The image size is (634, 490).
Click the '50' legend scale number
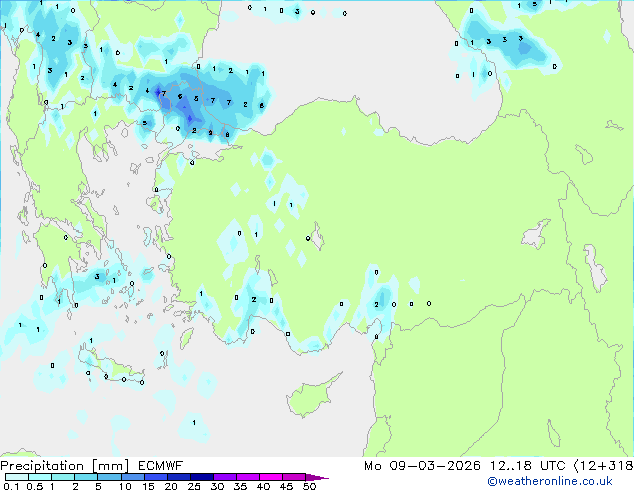[x=309, y=486]
